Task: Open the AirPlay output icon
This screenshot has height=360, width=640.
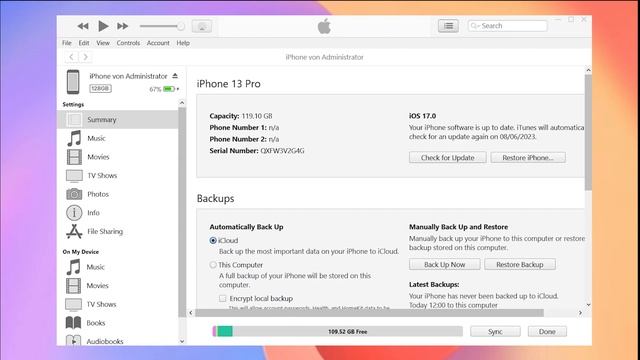Action: click(202, 27)
